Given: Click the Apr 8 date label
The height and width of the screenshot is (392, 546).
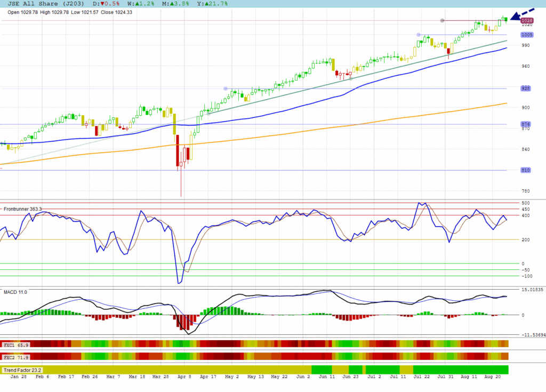Looking at the screenshot, I should point(184,377).
